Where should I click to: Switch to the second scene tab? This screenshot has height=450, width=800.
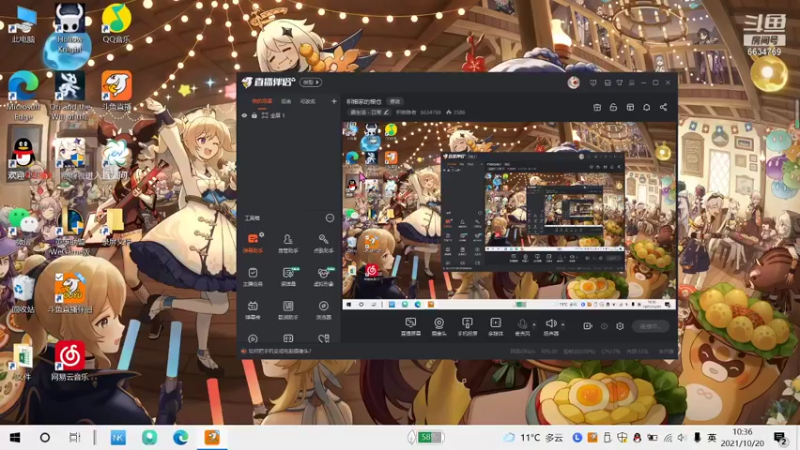click(x=286, y=102)
